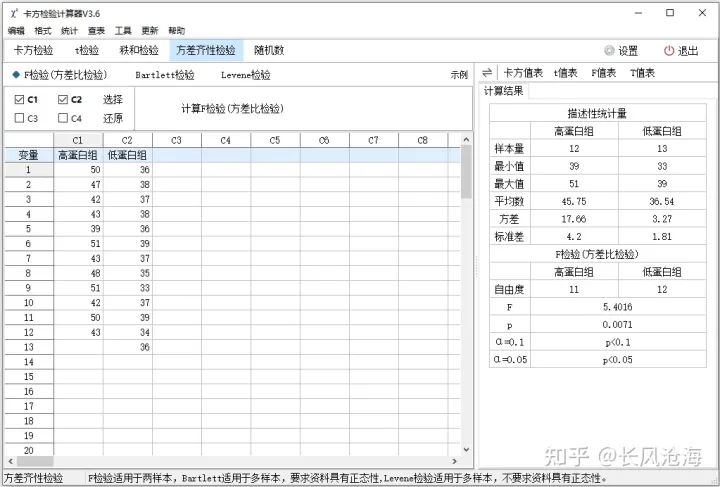Click the 设置 button label
Screen dimensions: 720x487
[628, 50]
